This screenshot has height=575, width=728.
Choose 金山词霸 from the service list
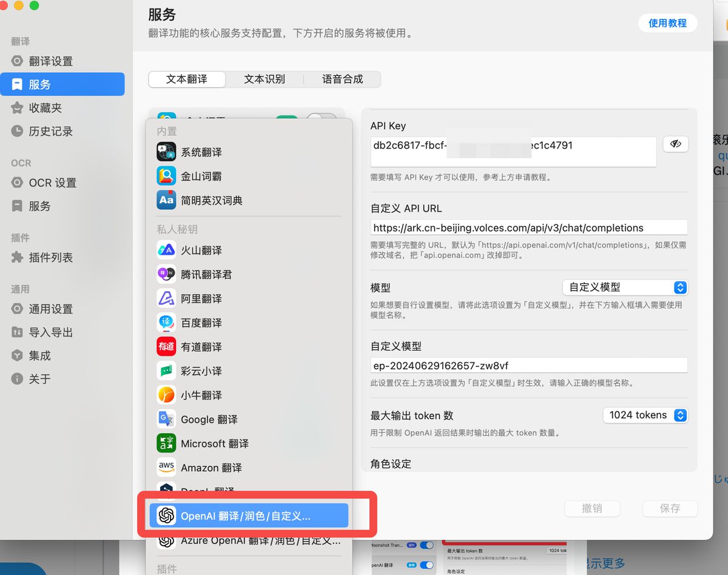pyautogui.click(x=249, y=177)
